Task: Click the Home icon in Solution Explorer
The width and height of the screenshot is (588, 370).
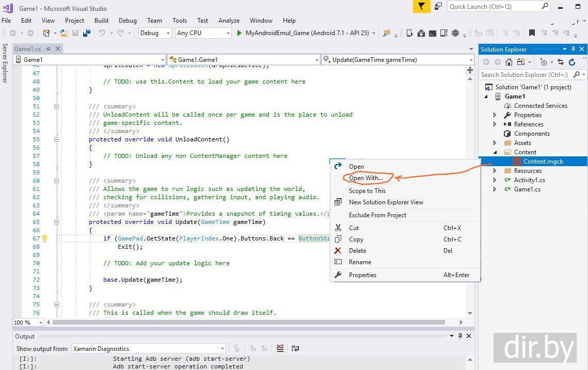Action: [509, 62]
